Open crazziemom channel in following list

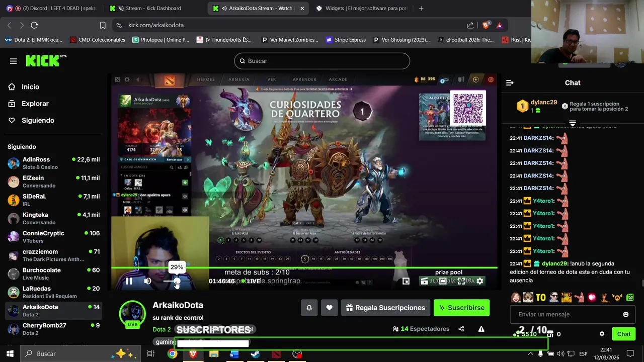click(x=54, y=255)
